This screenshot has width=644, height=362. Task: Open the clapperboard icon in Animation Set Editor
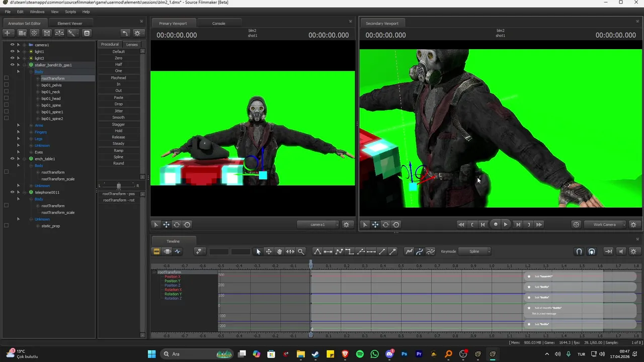pos(22,33)
